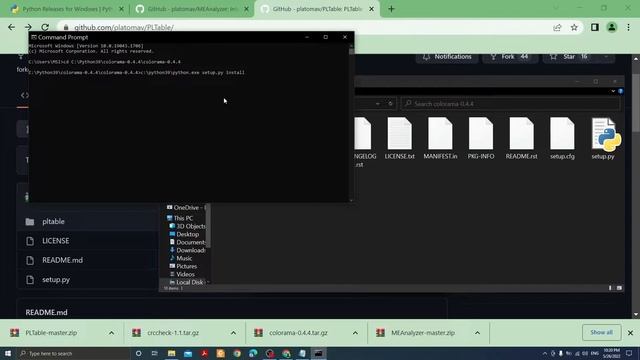Reload the current page
640x360 pixels.
coord(45,27)
